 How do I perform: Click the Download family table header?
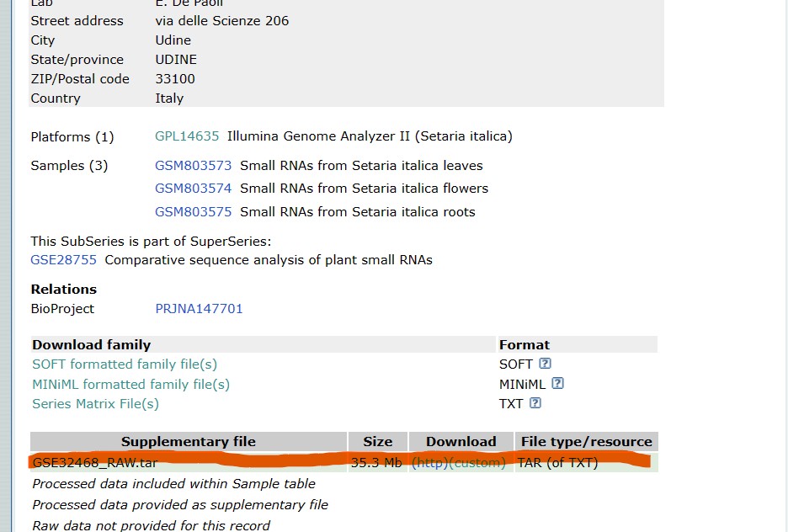coord(91,345)
